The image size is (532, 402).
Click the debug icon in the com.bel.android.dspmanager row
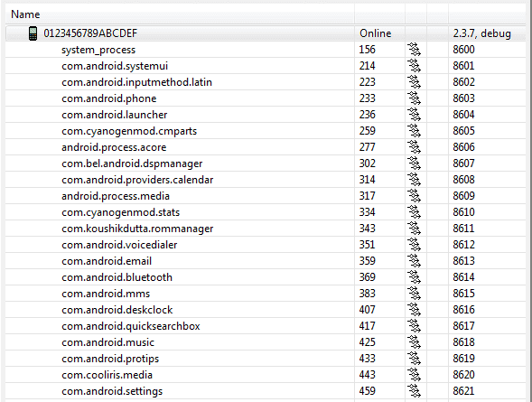(415, 164)
